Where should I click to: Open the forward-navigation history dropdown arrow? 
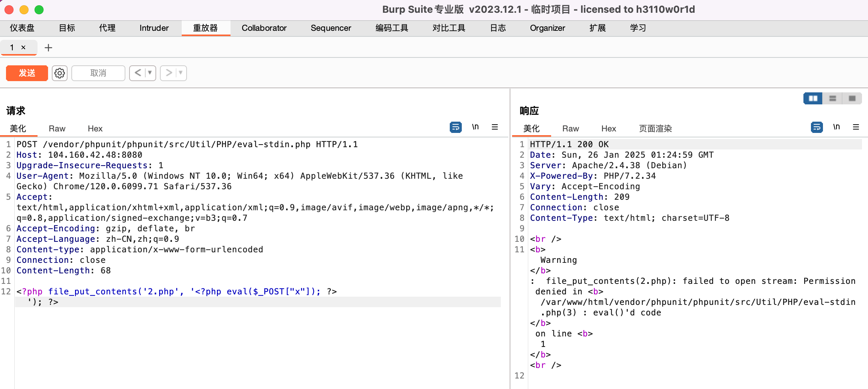click(180, 73)
